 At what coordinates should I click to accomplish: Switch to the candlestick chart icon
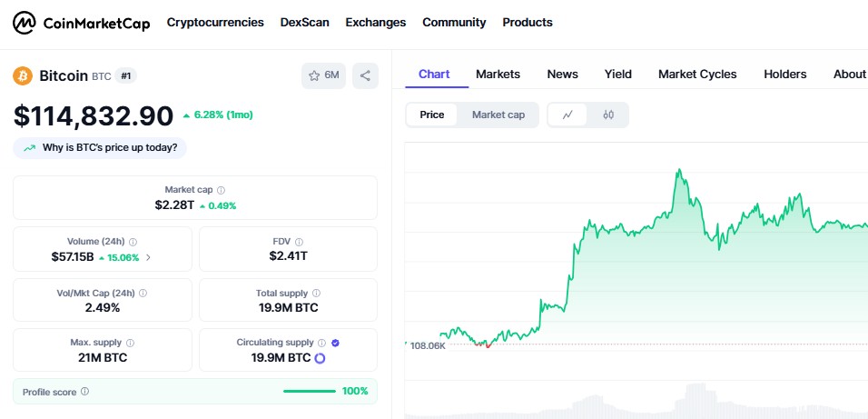(608, 115)
